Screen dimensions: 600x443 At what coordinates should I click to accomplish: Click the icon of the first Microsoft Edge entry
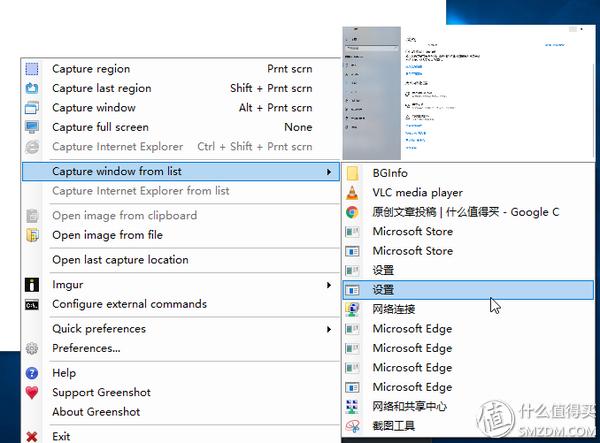352,329
